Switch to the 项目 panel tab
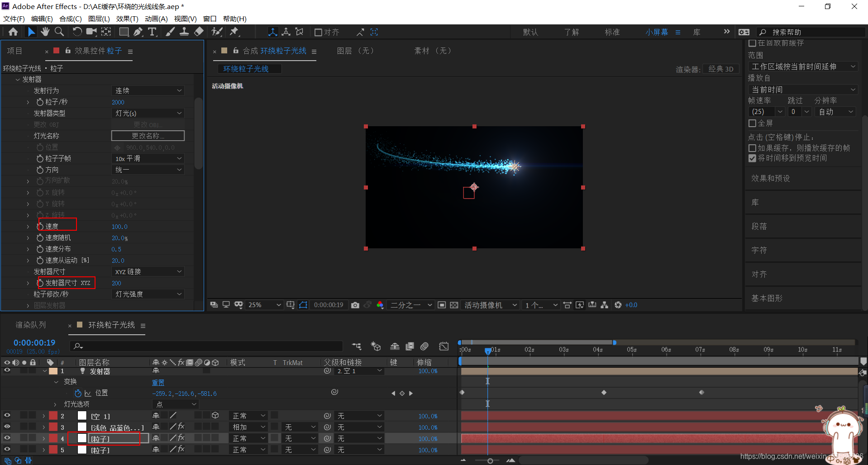This screenshot has width=868, height=465. click(x=14, y=51)
